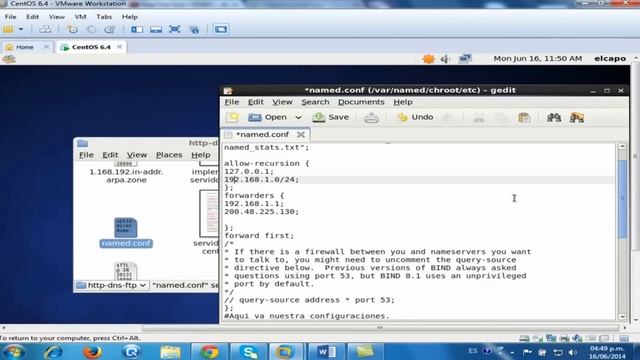Click the gedit vertical scrollbar thumb

(x=622, y=199)
